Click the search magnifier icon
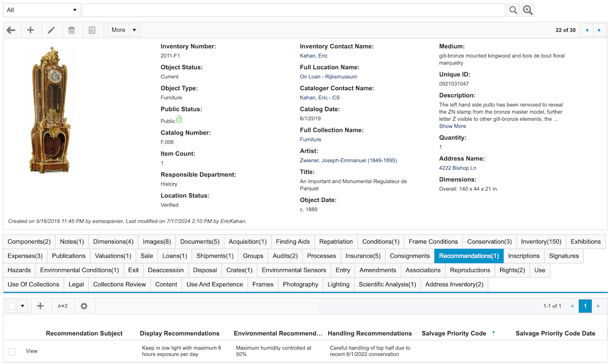 point(513,10)
